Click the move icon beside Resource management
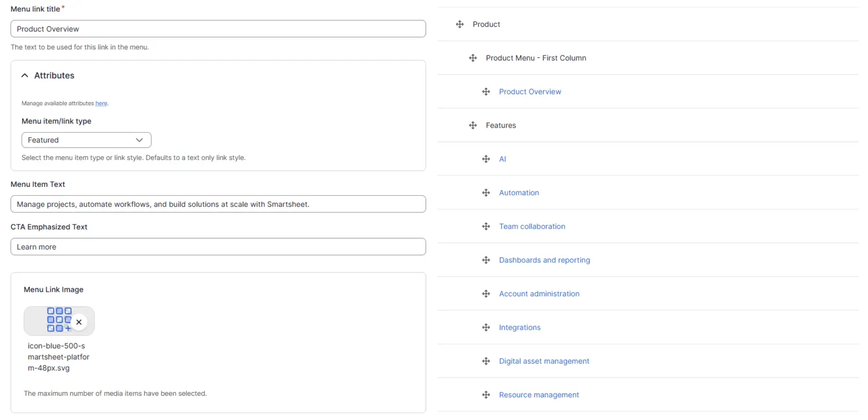The height and width of the screenshot is (420, 868). click(x=486, y=395)
